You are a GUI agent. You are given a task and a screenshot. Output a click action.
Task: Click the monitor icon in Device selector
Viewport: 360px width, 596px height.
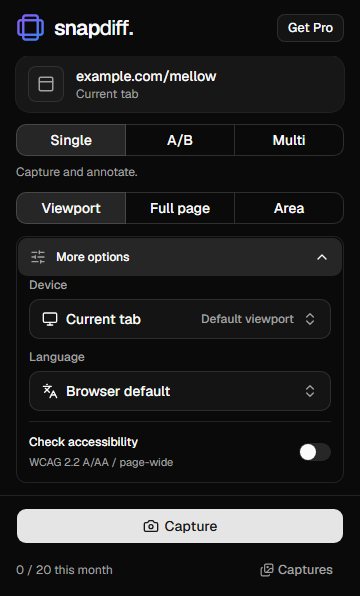pos(50,319)
